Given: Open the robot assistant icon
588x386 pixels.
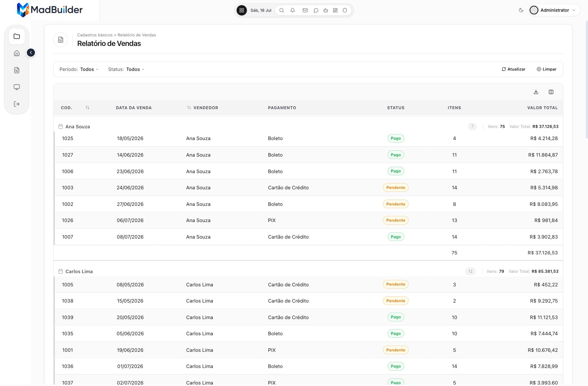Looking at the screenshot, I should (x=326, y=10).
